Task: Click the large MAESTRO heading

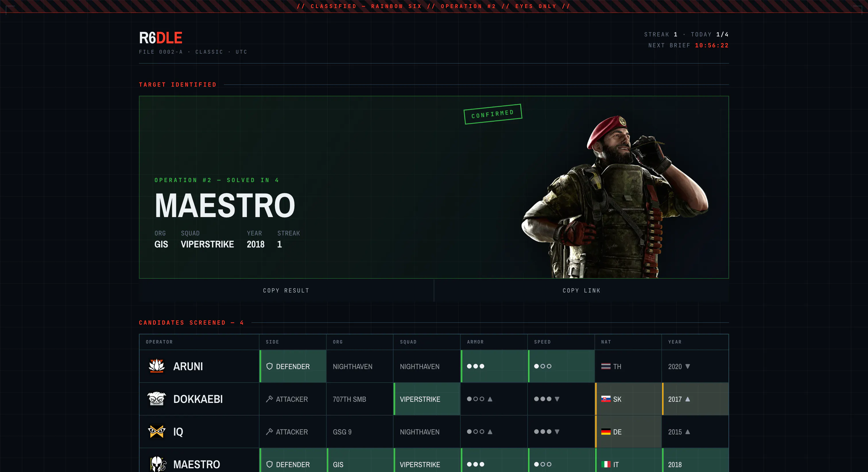Action: [225, 205]
